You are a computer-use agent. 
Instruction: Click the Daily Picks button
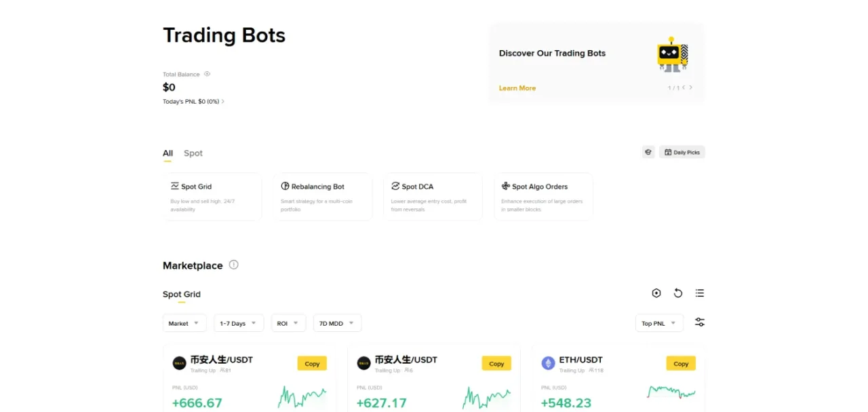click(x=682, y=152)
